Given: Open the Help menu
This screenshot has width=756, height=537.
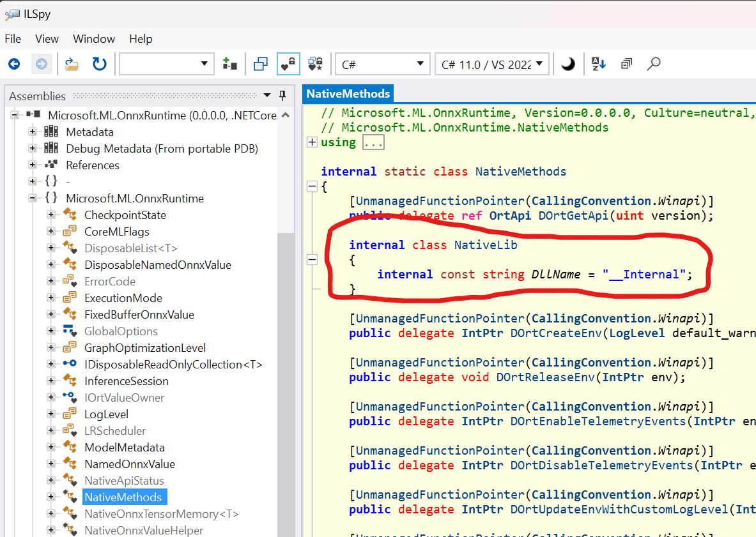Looking at the screenshot, I should pos(141,38).
